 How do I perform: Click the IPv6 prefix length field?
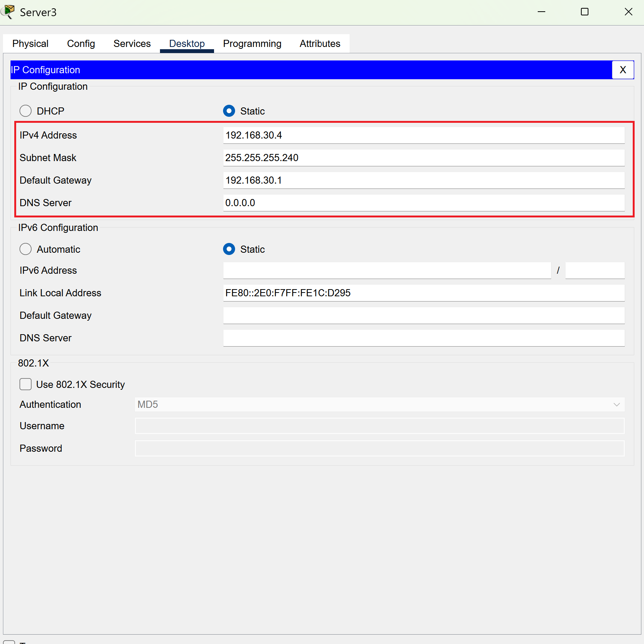[595, 270]
